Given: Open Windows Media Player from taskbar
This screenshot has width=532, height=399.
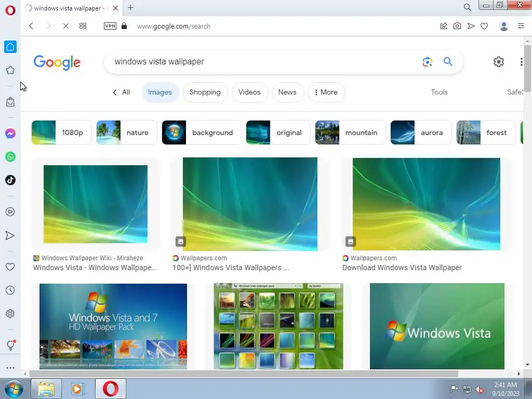Looking at the screenshot, I should (x=78, y=389).
